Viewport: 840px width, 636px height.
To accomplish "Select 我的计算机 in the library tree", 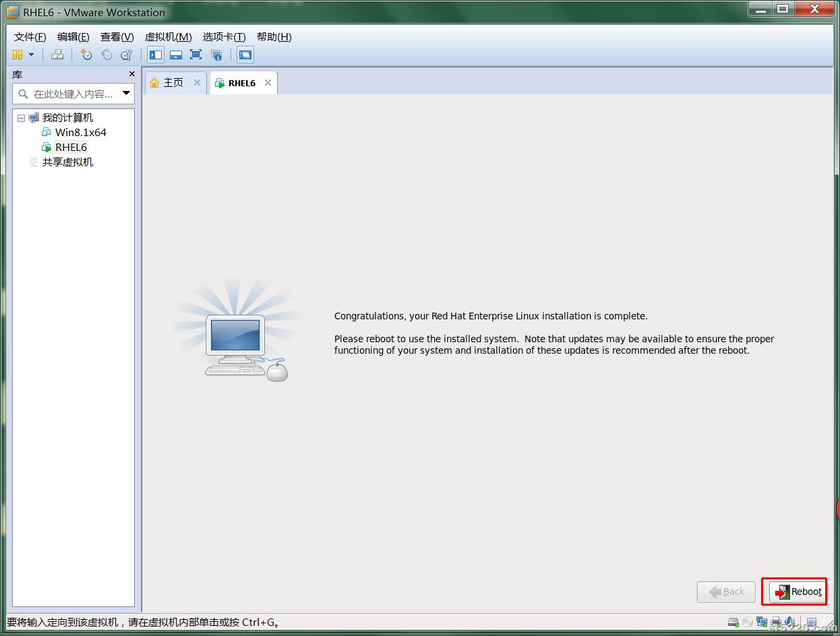I will (67, 118).
